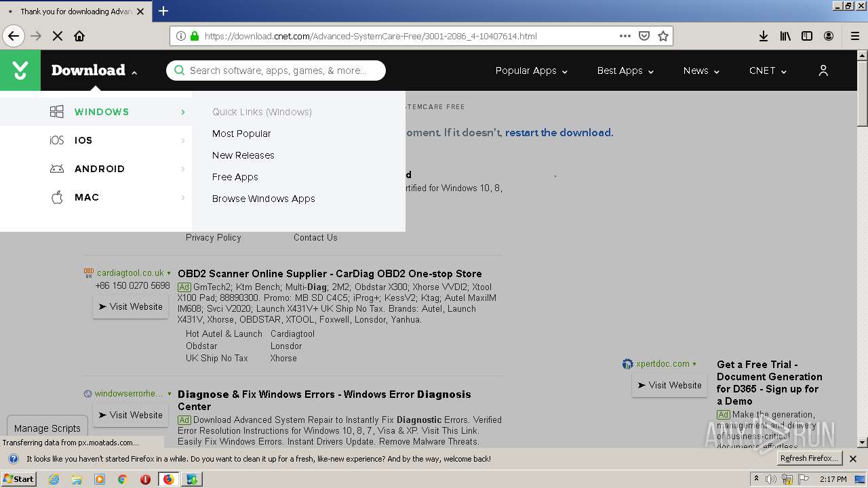This screenshot has height=488, width=868.
Task: Click the user profile icon on CNET header
Action: (x=823, y=70)
